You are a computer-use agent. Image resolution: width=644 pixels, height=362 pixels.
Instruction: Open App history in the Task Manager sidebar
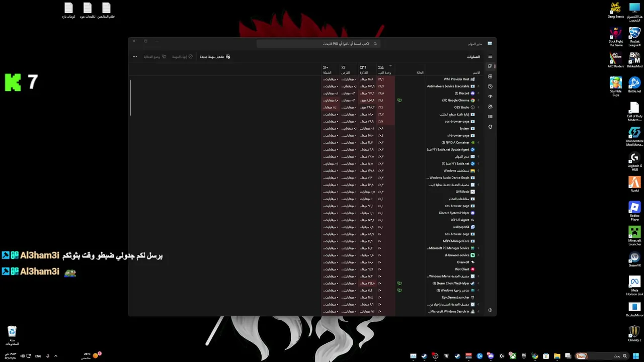tap(490, 86)
